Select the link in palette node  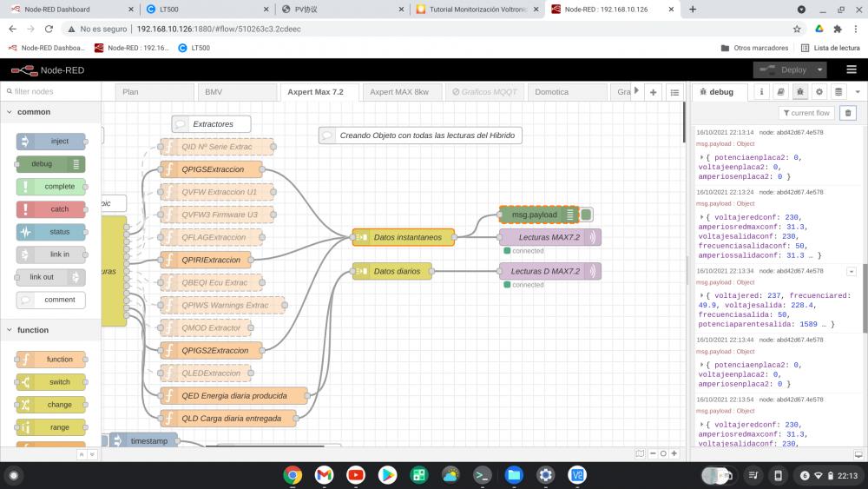(x=51, y=254)
